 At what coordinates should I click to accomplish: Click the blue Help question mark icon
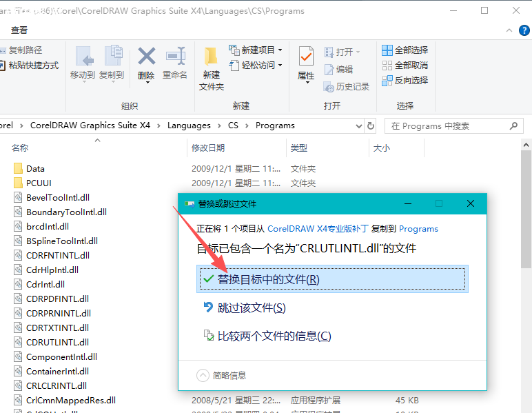pos(524,30)
